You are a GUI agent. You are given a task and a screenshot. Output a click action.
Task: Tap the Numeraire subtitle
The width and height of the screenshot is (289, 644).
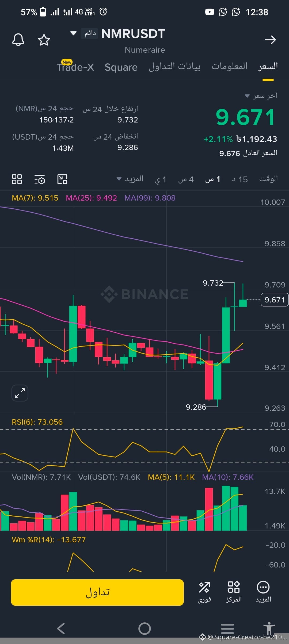[x=145, y=50]
